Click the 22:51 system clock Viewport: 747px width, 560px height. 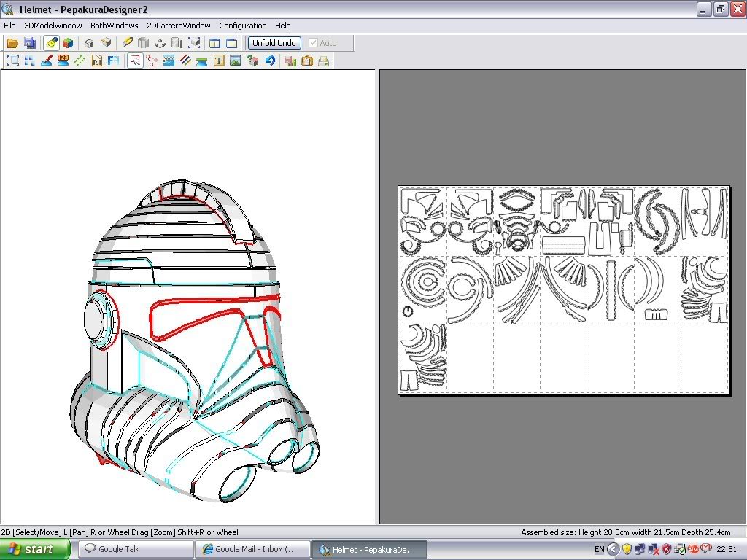727,550
